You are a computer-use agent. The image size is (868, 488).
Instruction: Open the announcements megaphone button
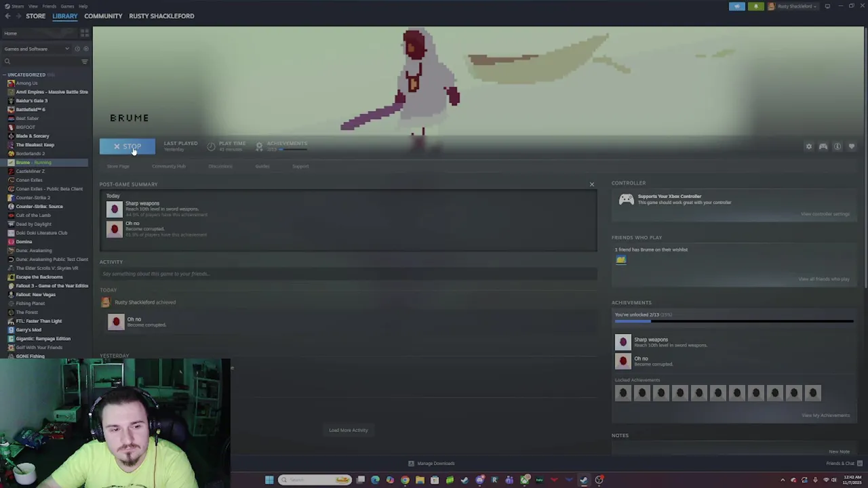736,6
